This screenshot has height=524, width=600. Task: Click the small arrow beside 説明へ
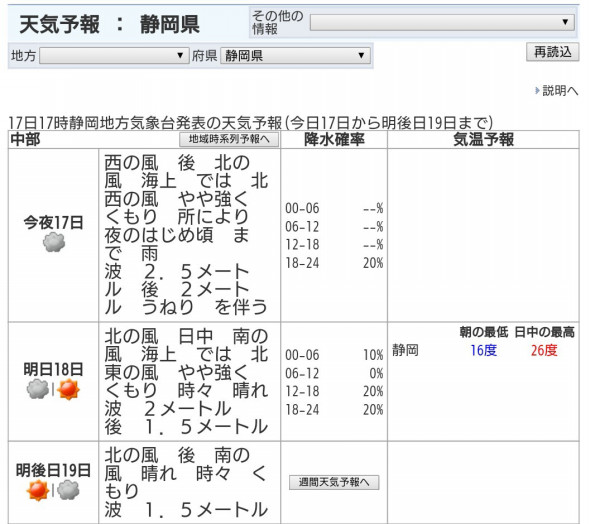coord(537,91)
